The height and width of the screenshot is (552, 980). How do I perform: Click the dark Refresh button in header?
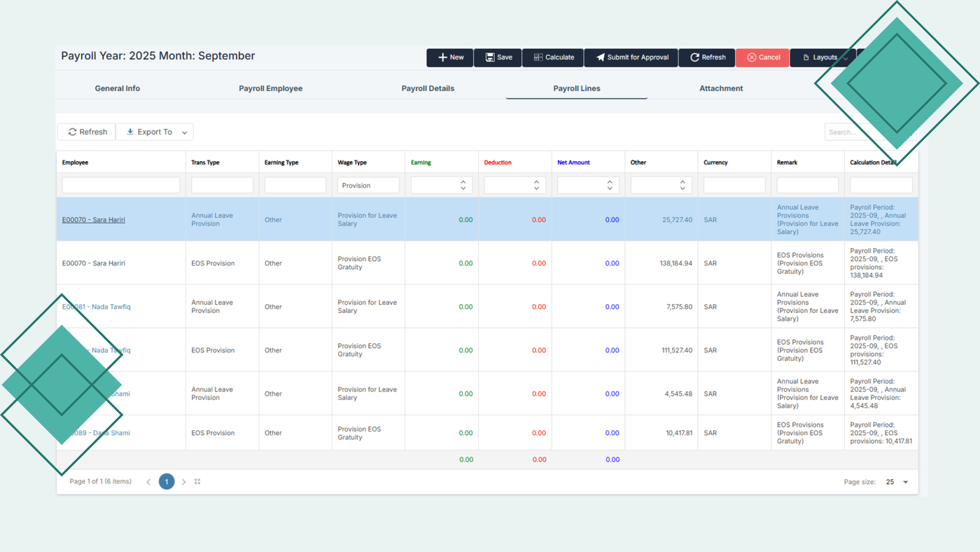(x=706, y=57)
